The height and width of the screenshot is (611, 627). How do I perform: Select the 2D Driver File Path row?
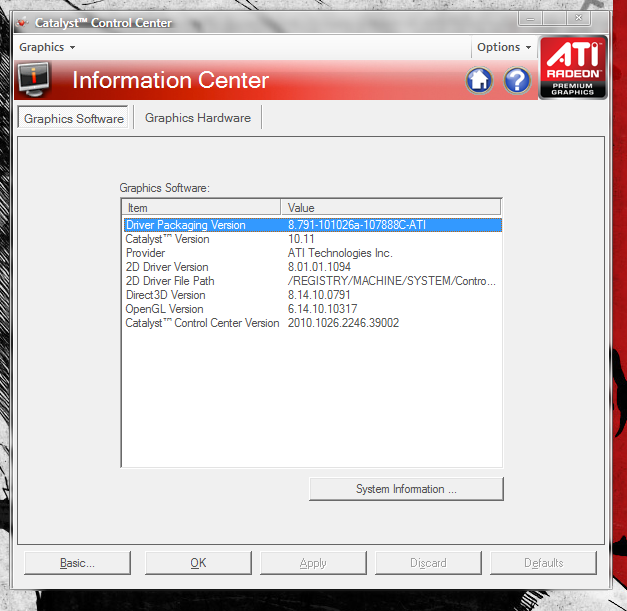point(313,281)
